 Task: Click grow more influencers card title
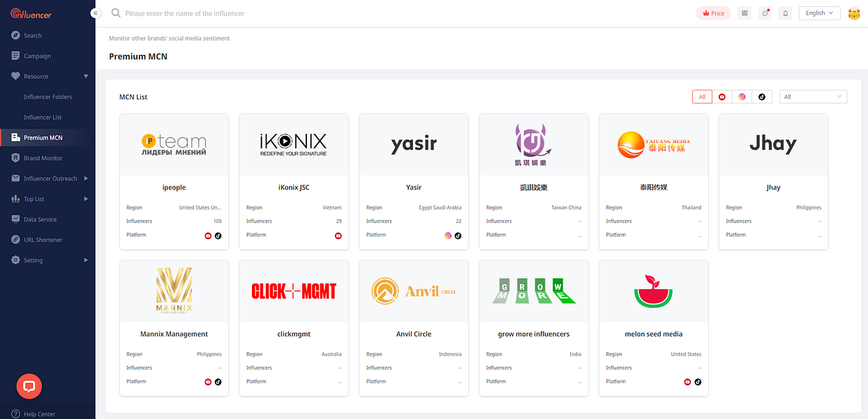(534, 335)
